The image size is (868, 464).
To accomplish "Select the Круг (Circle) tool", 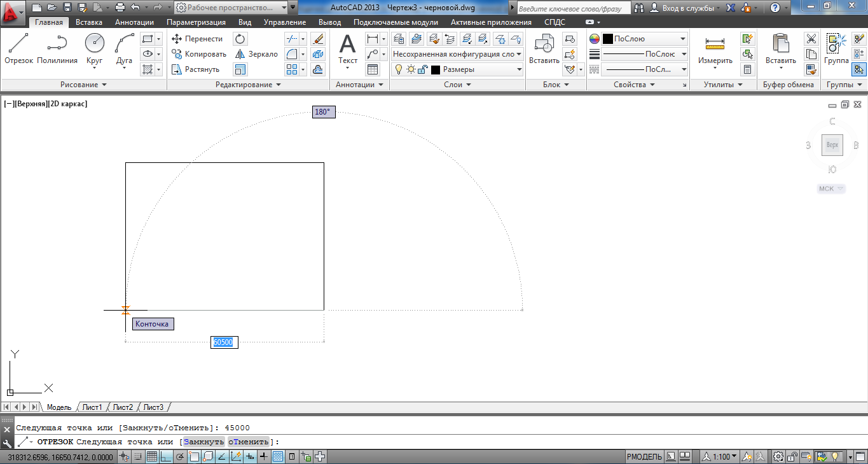I will 94,50.
